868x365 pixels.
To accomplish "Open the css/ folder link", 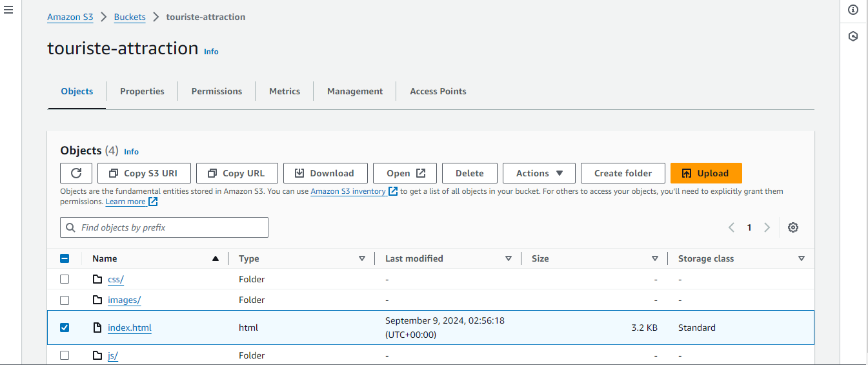I will [116, 279].
